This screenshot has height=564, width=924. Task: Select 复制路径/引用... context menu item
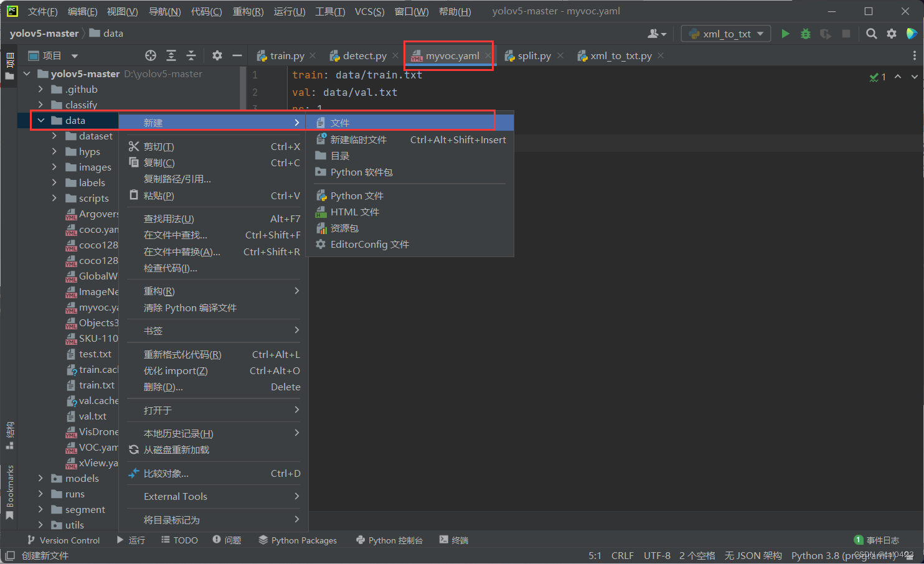[x=214, y=179]
